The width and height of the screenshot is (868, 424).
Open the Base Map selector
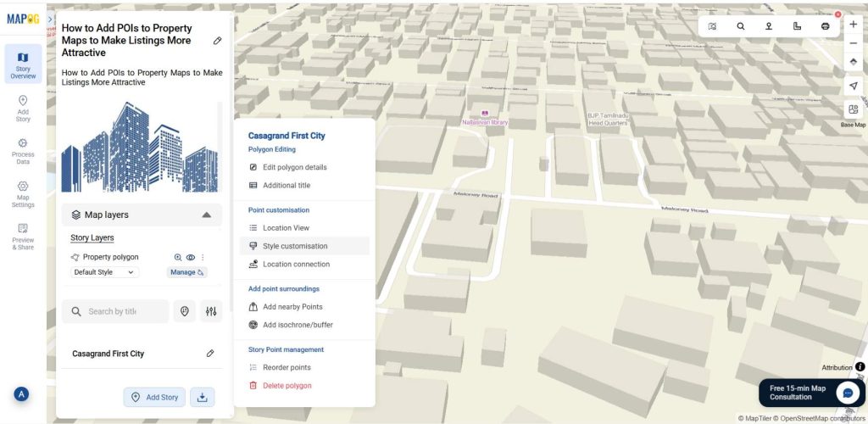[x=853, y=111]
